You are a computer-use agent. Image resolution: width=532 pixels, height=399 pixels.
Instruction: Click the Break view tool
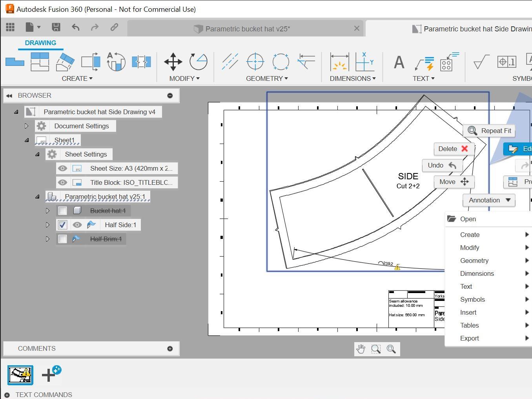click(141, 62)
